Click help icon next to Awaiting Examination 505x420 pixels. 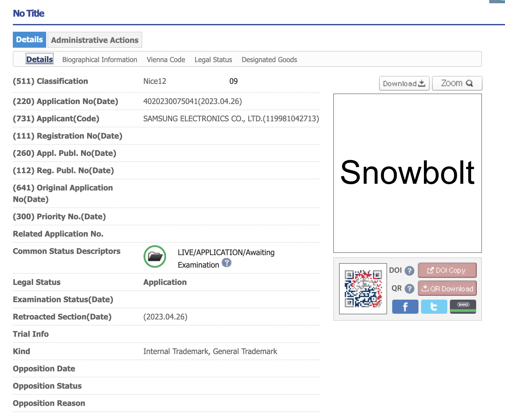point(227,263)
